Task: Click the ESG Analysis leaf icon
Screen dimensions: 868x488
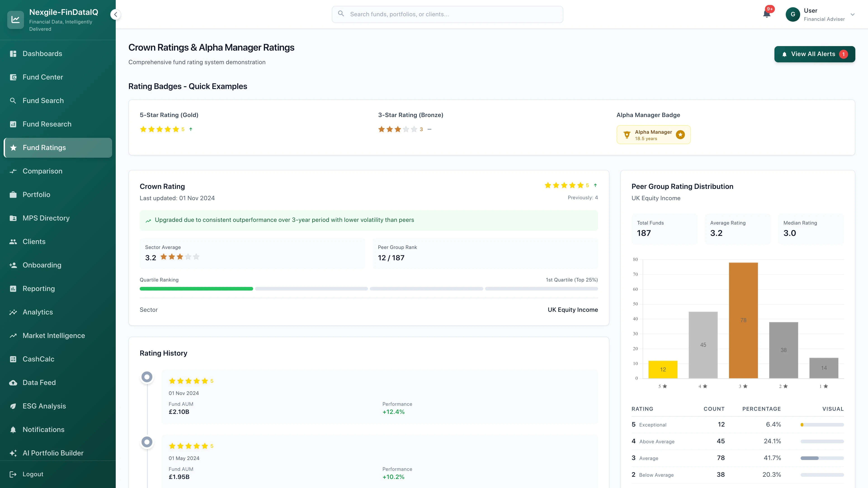Action: coord(13,406)
